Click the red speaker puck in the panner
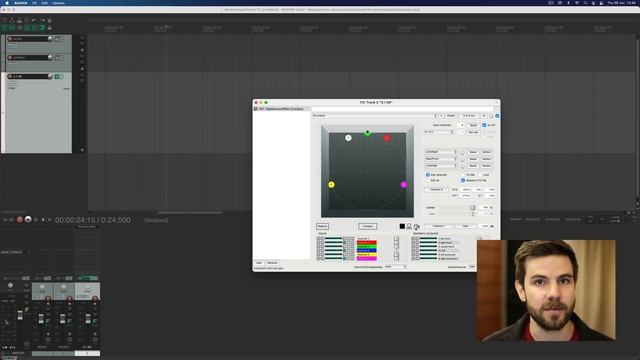This screenshot has height=360, width=640. pos(387,138)
